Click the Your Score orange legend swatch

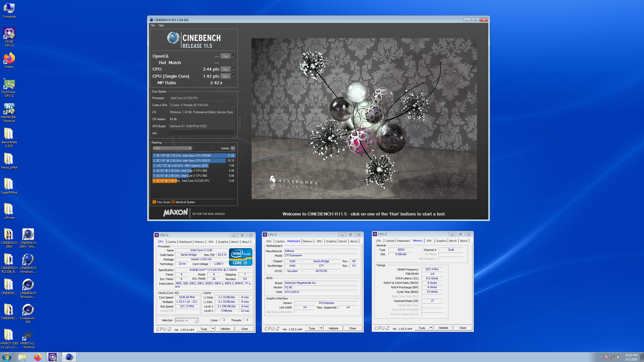154,202
